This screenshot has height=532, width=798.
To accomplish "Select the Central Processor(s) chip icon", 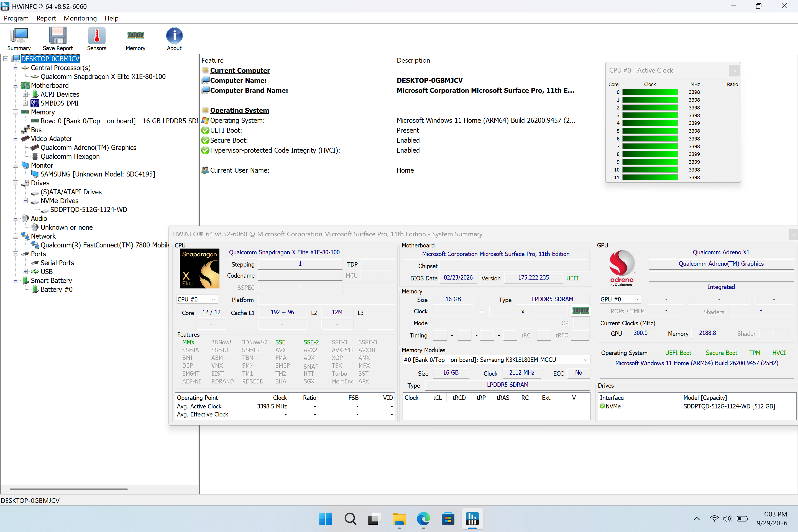I will (25, 68).
